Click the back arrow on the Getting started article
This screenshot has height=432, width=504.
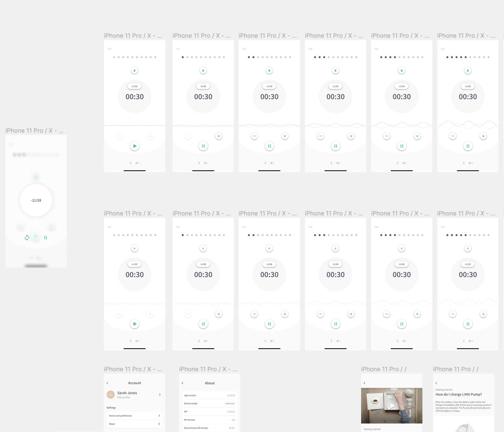[x=365, y=383]
